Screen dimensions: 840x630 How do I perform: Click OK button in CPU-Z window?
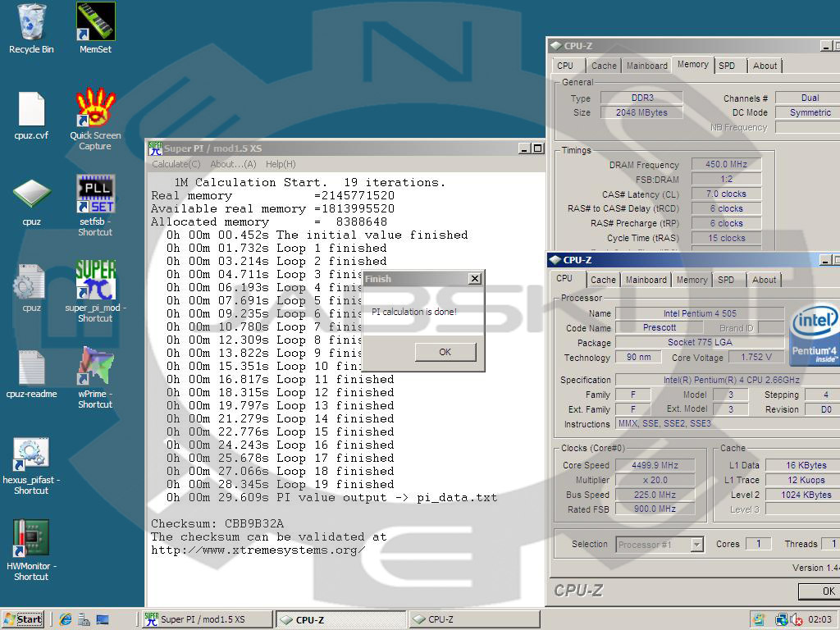[x=819, y=591]
